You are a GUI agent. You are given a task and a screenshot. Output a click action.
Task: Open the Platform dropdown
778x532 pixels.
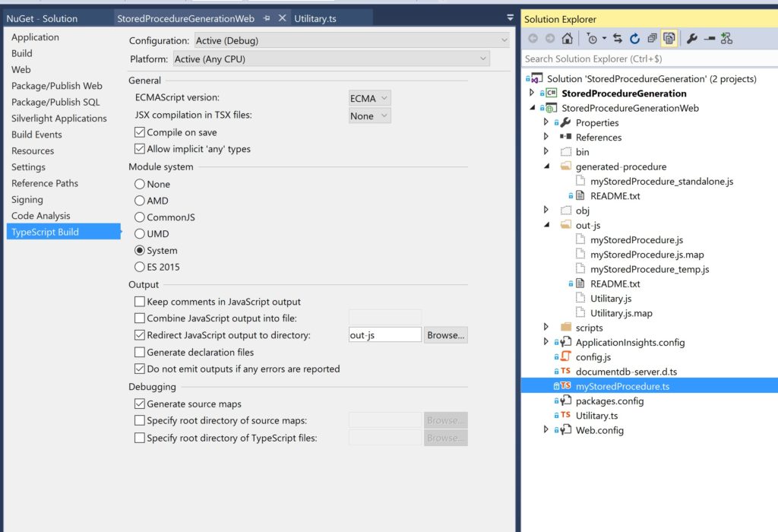[331, 59]
